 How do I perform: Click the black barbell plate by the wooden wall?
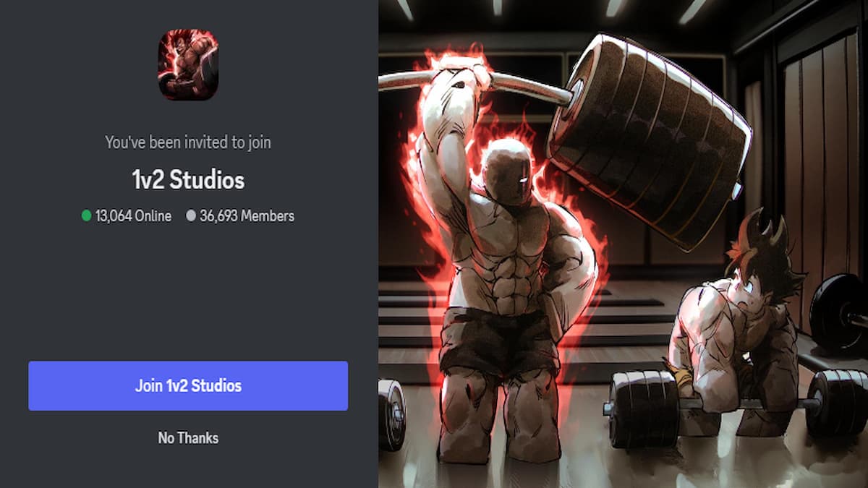[837, 314]
